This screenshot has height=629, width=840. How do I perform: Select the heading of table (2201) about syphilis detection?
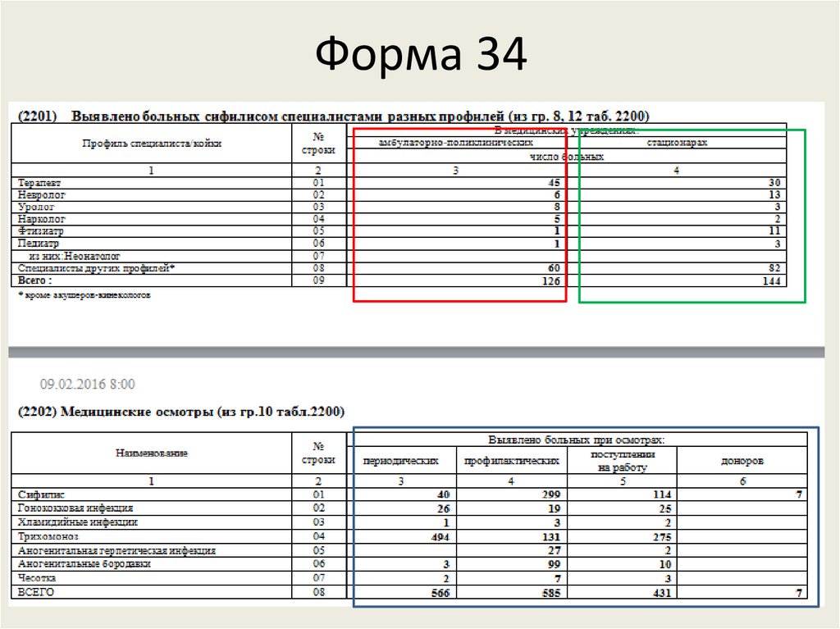tap(333, 116)
